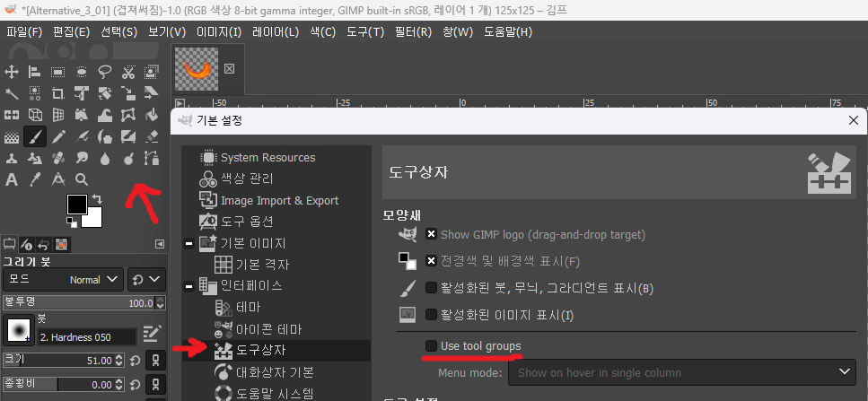Image resolution: width=868 pixels, height=401 pixels.
Task: Select the Smudge tool
Action: pyautogui.click(x=82, y=159)
